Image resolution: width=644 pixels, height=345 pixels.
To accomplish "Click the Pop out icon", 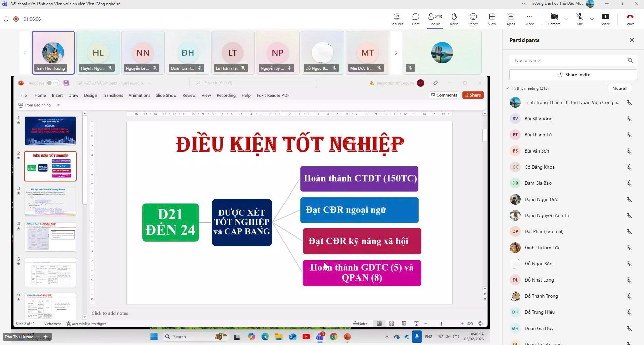I will click(397, 19).
